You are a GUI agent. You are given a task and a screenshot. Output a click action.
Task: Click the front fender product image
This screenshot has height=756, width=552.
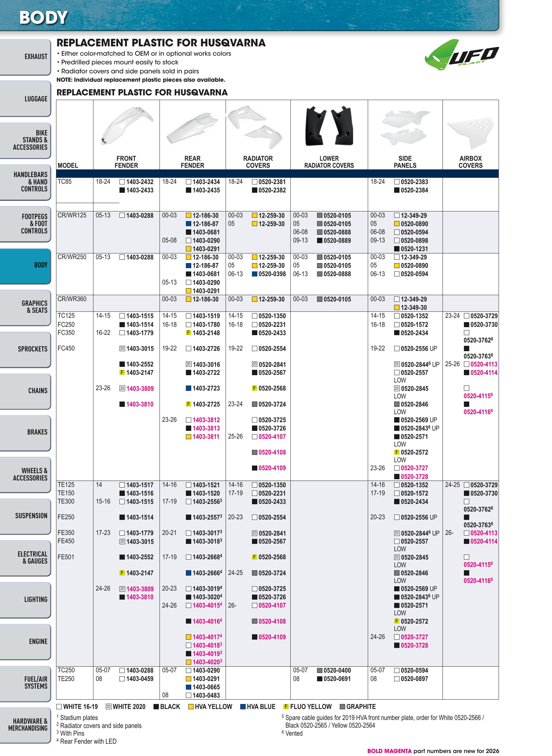tap(127, 125)
